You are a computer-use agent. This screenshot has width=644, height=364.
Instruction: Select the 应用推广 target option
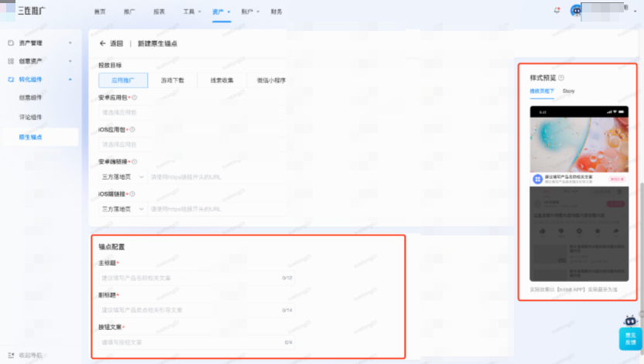[x=123, y=80]
